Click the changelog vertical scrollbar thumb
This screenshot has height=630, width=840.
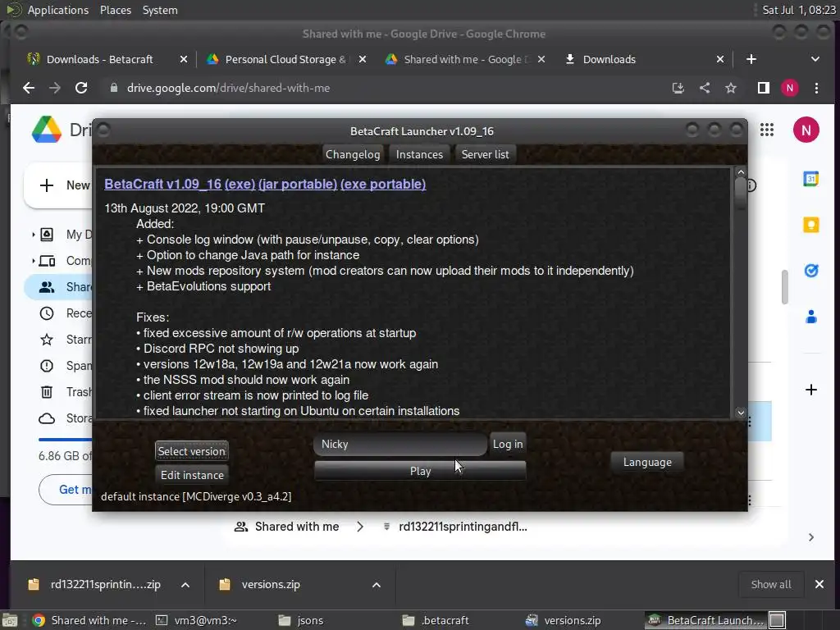(741, 194)
